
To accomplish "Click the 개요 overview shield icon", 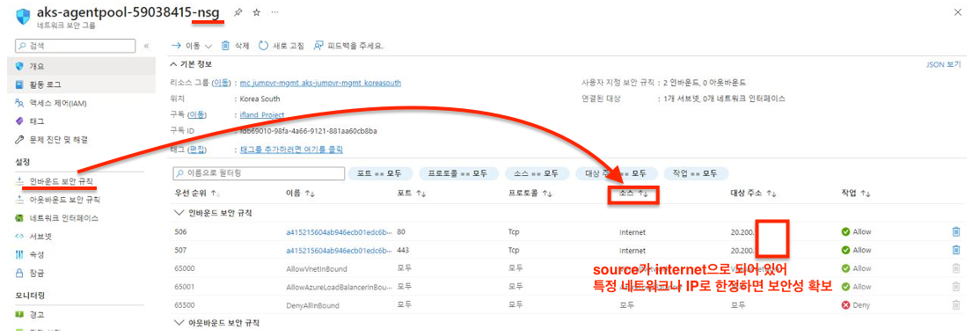I will [19, 66].
